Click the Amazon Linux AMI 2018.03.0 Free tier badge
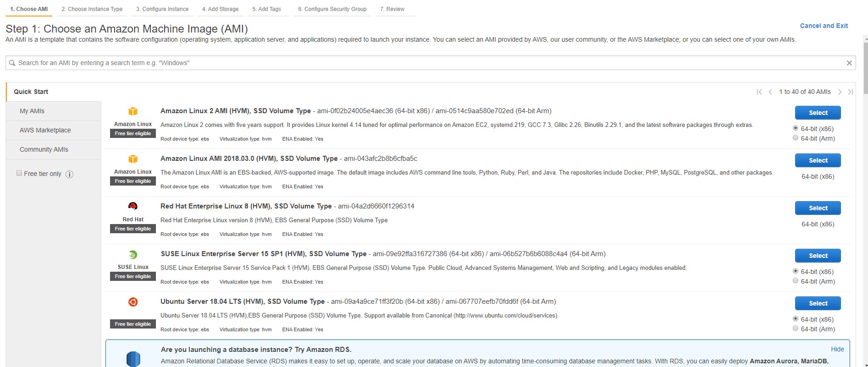The width and height of the screenshot is (868, 367). tap(133, 181)
